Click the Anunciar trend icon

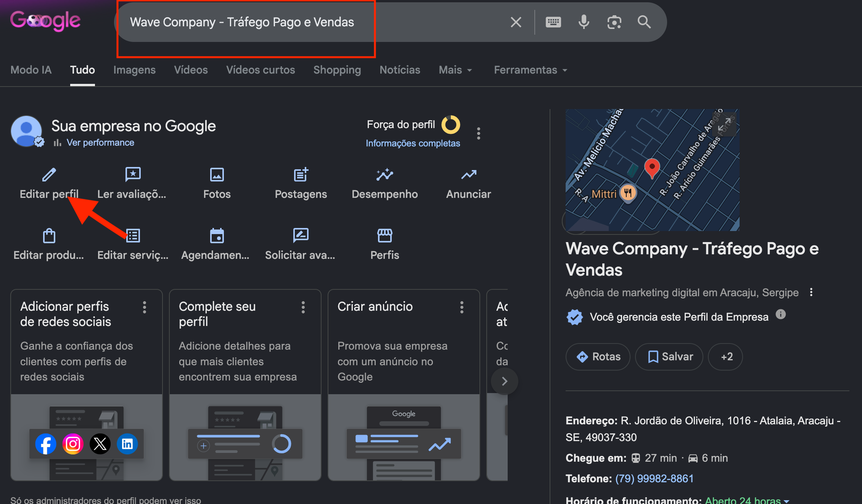click(x=469, y=175)
